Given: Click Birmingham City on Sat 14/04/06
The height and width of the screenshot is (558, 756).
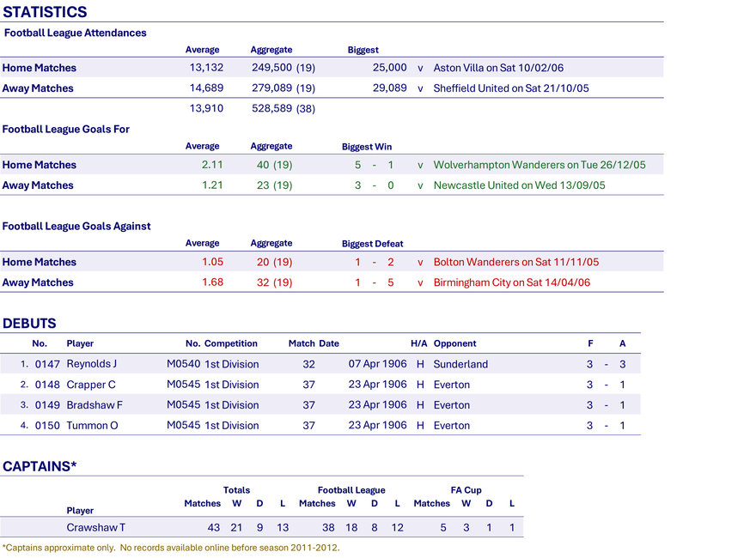Looking at the screenshot, I should [x=511, y=282].
